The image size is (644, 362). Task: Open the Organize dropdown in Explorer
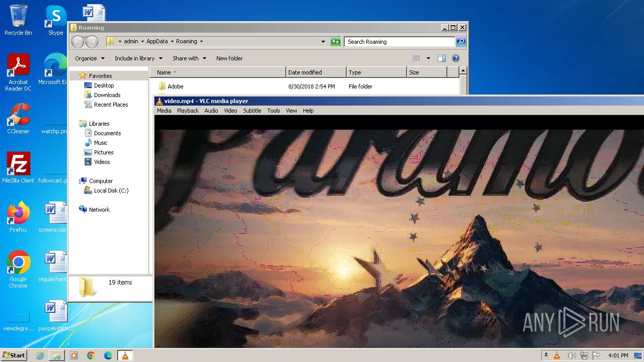(90, 58)
